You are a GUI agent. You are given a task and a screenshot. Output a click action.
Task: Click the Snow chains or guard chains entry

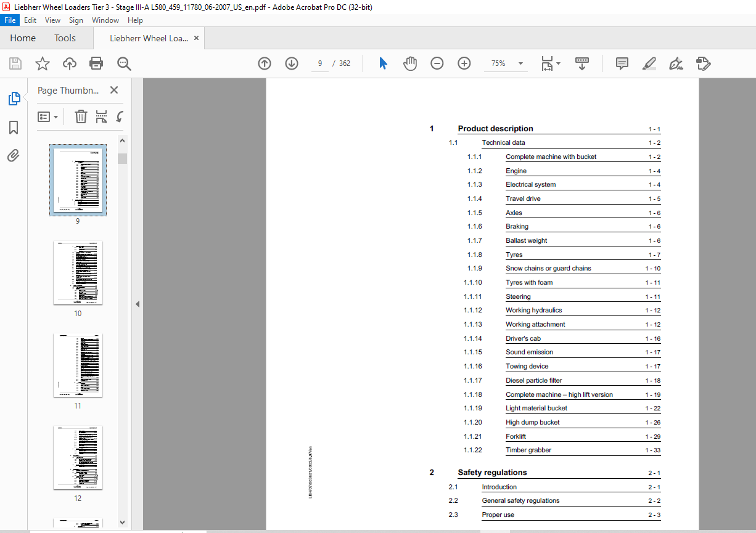pos(548,269)
